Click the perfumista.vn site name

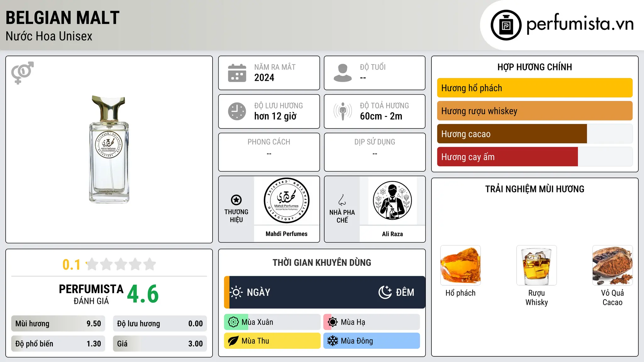click(580, 24)
